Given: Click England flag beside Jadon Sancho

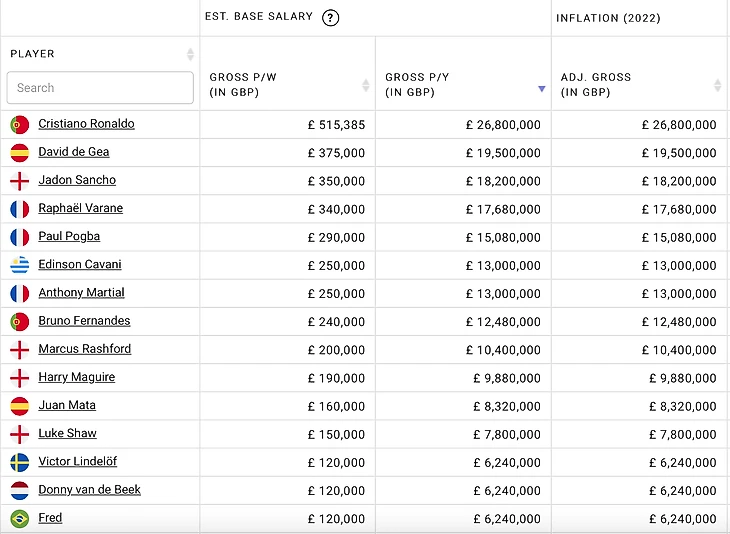Looking at the screenshot, I should (19, 181).
